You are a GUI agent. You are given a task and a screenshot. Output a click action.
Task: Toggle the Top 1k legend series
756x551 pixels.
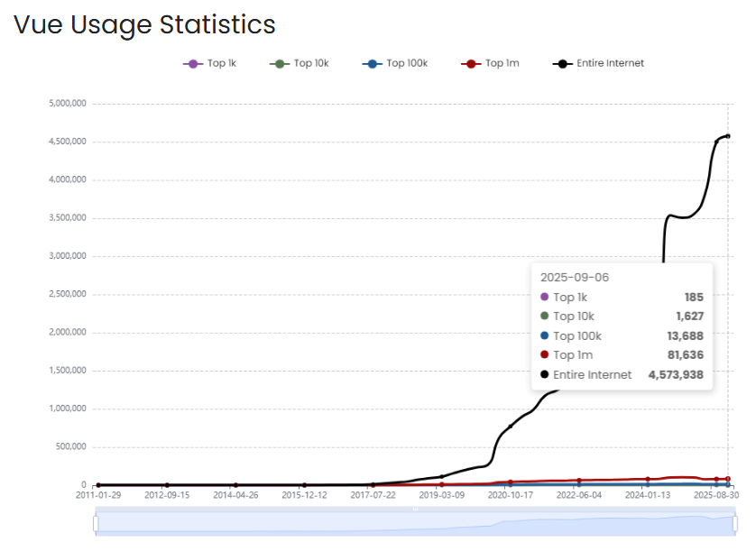[x=208, y=63]
